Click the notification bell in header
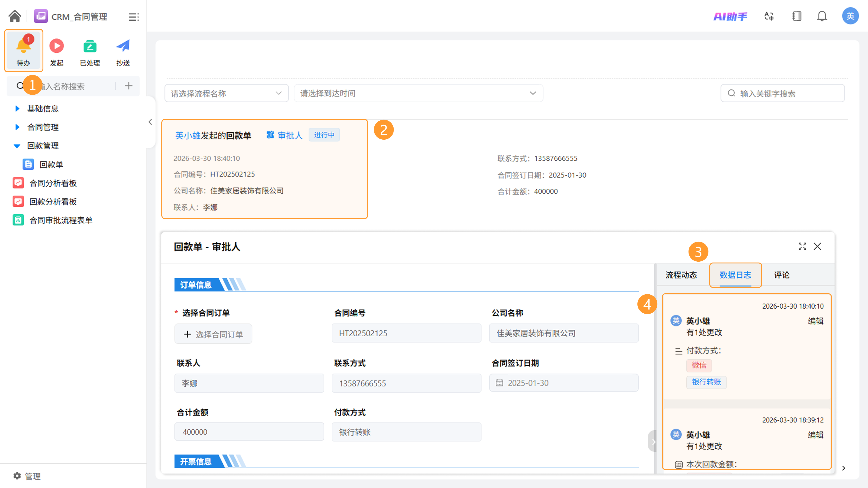 [x=822, y=16]
